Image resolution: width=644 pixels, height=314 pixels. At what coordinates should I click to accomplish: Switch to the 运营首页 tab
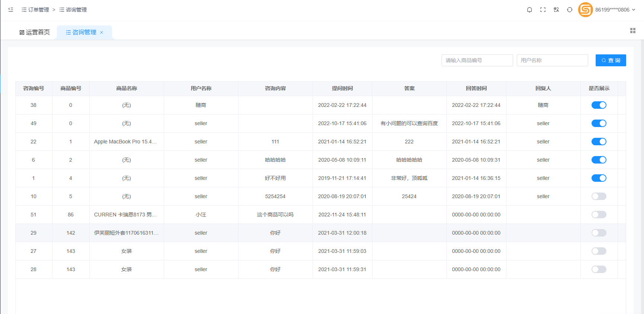(x=35, y=32)
